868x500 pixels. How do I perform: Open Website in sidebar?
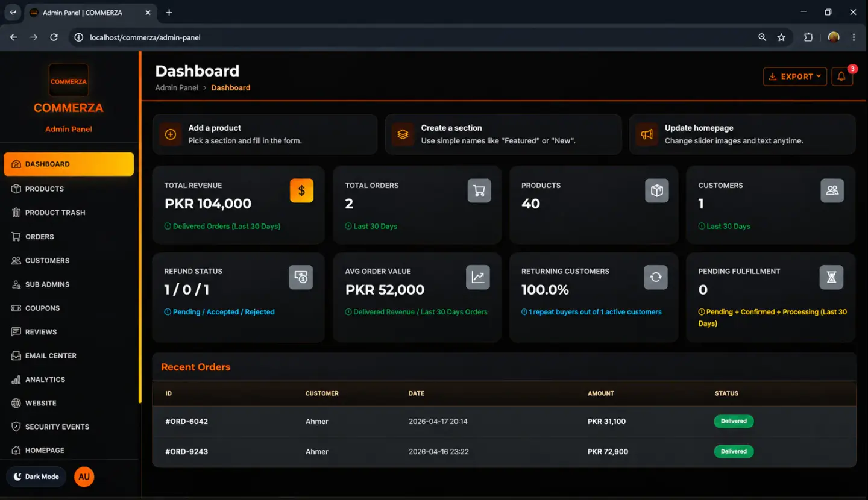69,403
